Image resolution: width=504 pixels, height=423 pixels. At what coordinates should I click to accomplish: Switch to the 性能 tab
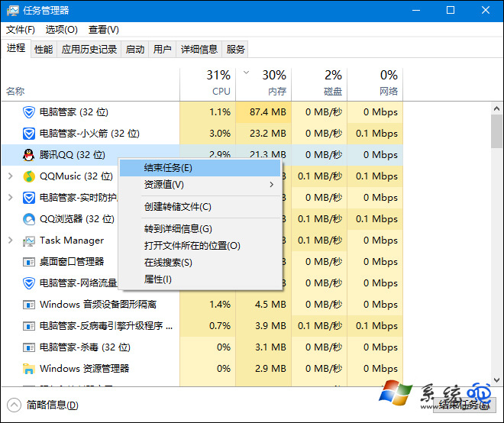tap(44, 50)
